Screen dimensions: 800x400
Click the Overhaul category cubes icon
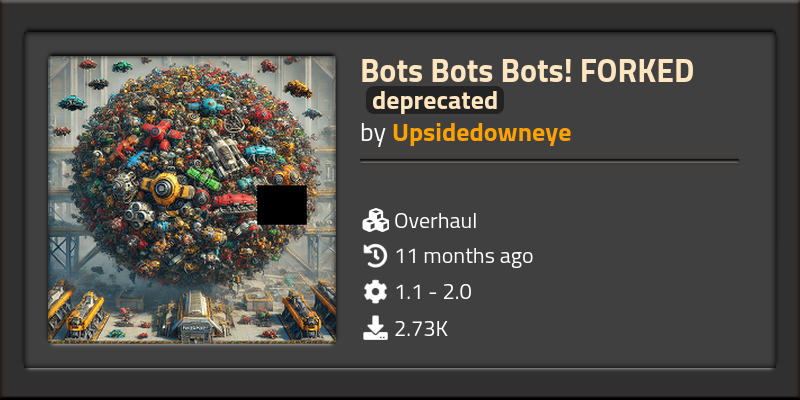[376, 221]
